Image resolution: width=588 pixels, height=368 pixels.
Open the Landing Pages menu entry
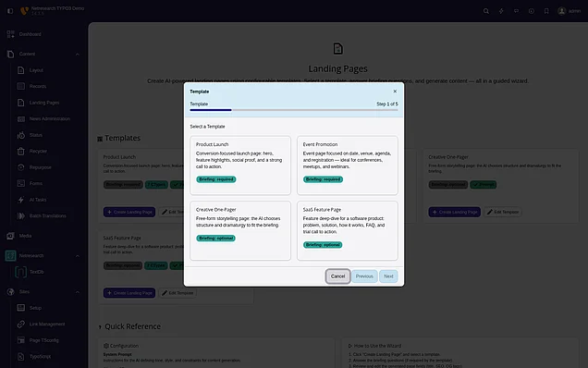click(43, 103)
